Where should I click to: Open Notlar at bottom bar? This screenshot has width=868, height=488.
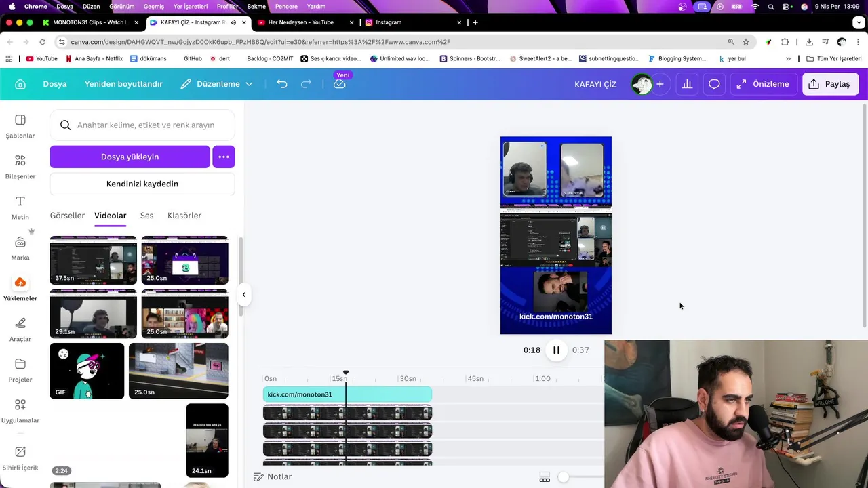coord(273,477)
